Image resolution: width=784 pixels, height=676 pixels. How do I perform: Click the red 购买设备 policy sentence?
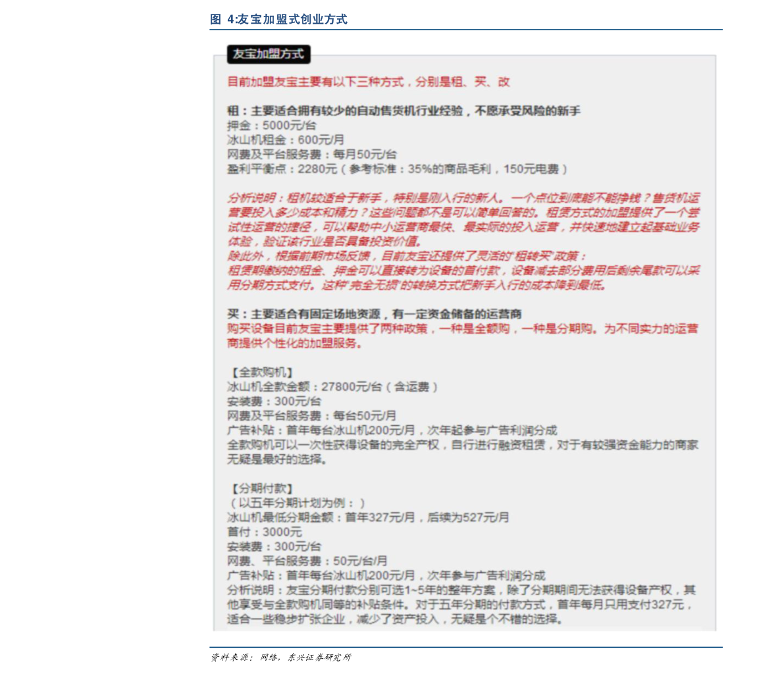pos(463,336)
